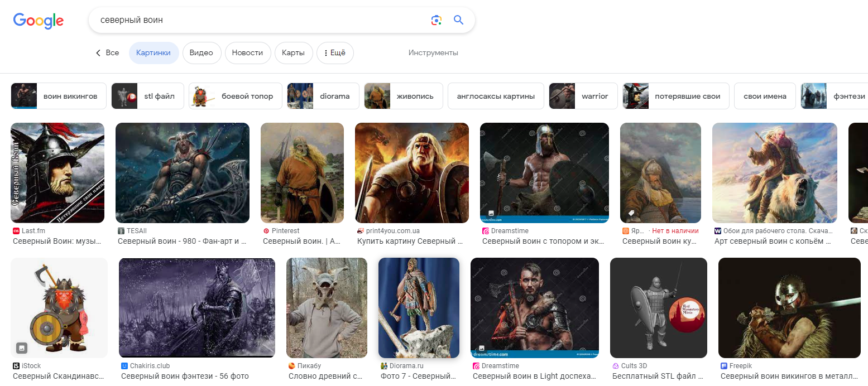Screen dimensions: 868x386
Task: Open the Карты tab
Action: pos(293,53)
